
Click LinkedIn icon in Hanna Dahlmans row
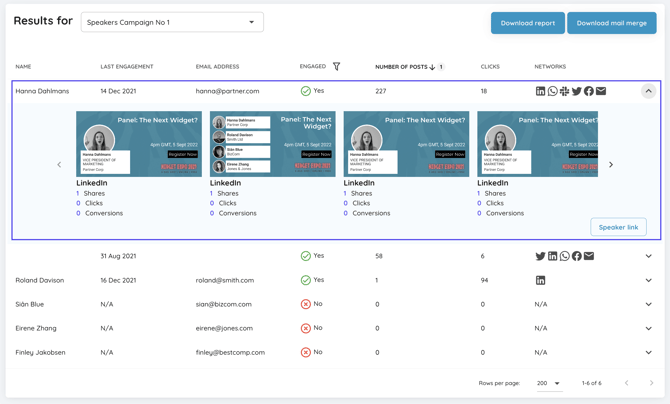pos(541,91)
